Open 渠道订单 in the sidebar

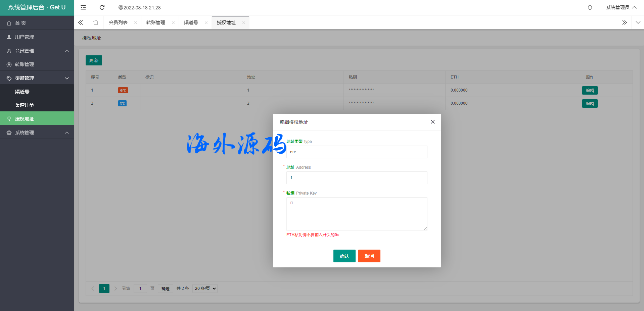[25, 105]
